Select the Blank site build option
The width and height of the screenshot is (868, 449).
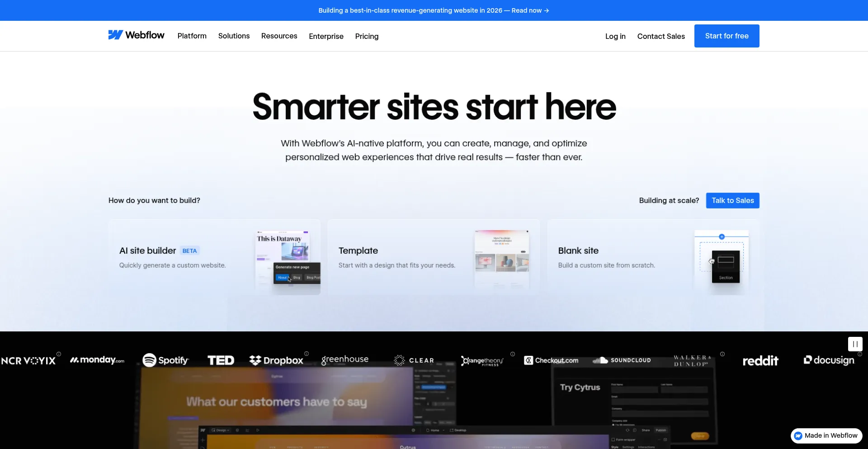coord(653,257)
